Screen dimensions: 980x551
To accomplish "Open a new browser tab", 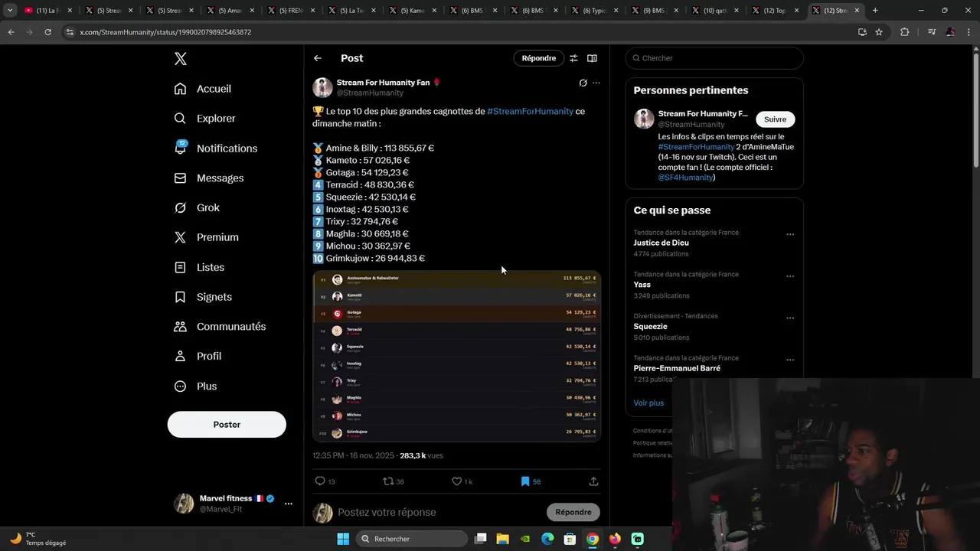I will (875, 11).
